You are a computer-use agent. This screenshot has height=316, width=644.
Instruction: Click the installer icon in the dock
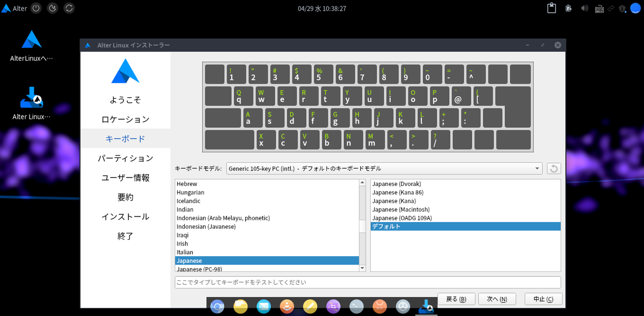(x=427, y=307)
